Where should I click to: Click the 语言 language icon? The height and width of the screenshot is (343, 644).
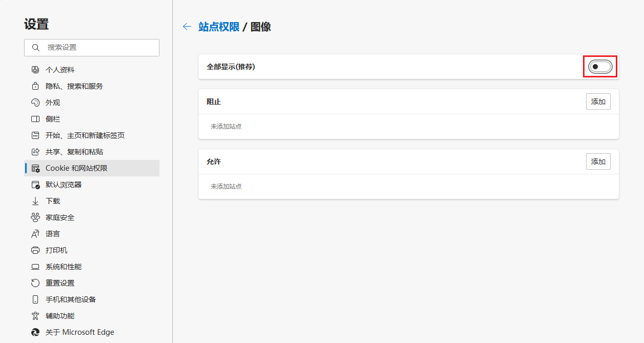(x=35, y=233)
